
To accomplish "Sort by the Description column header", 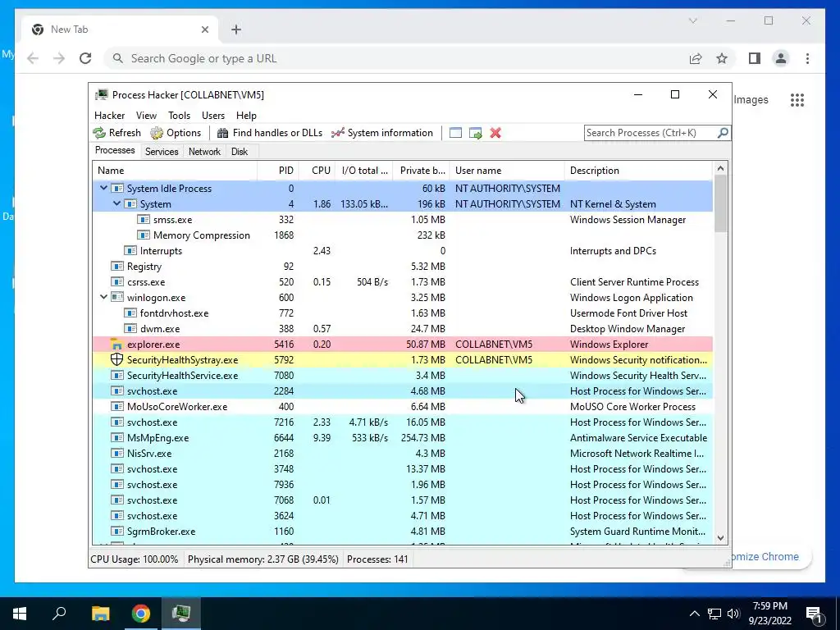I will click(638, 171).
